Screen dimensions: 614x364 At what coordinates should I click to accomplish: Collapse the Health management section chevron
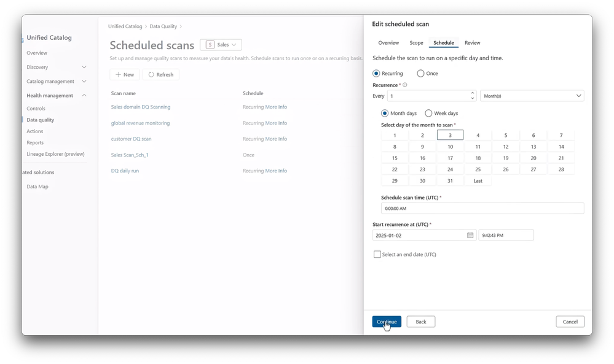click(84, 95)
